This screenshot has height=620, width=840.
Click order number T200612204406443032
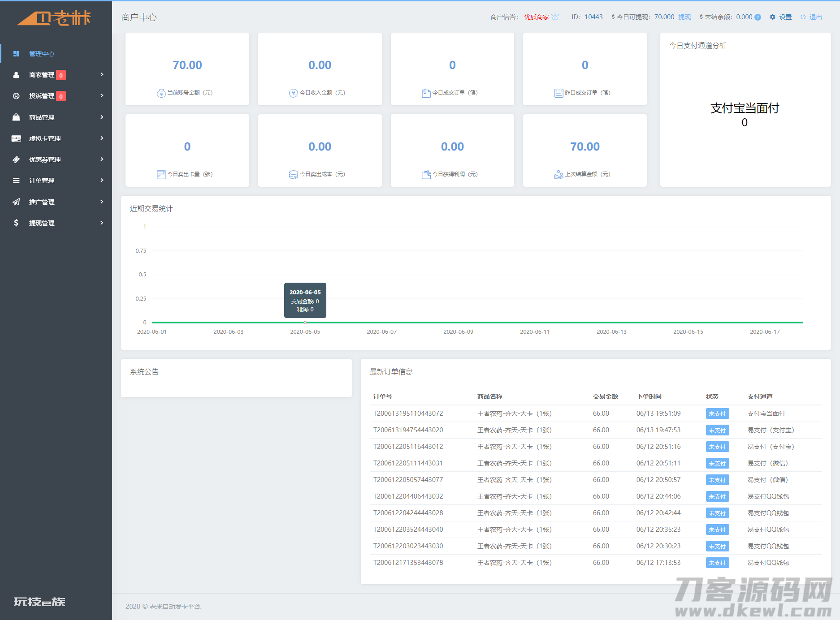coord(408,496)
